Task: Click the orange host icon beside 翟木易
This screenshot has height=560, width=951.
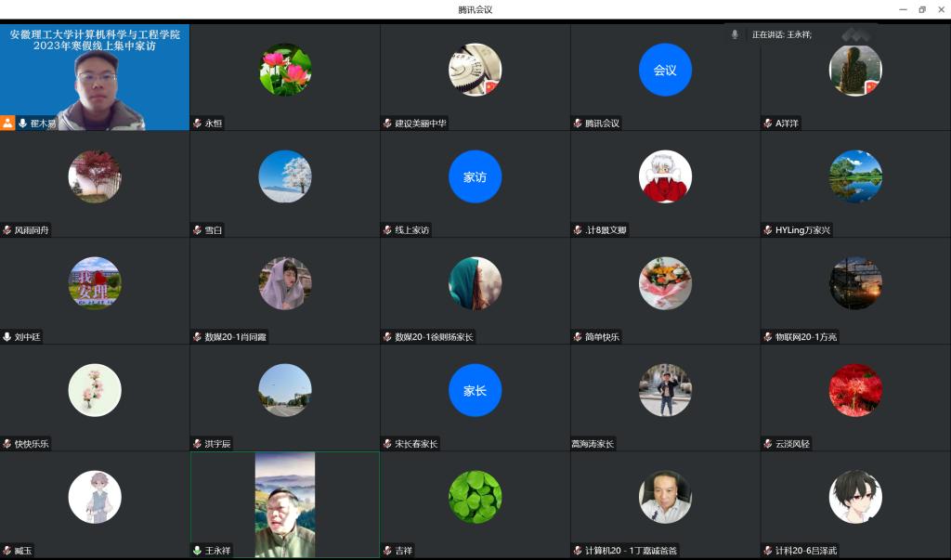Action: 7,123
